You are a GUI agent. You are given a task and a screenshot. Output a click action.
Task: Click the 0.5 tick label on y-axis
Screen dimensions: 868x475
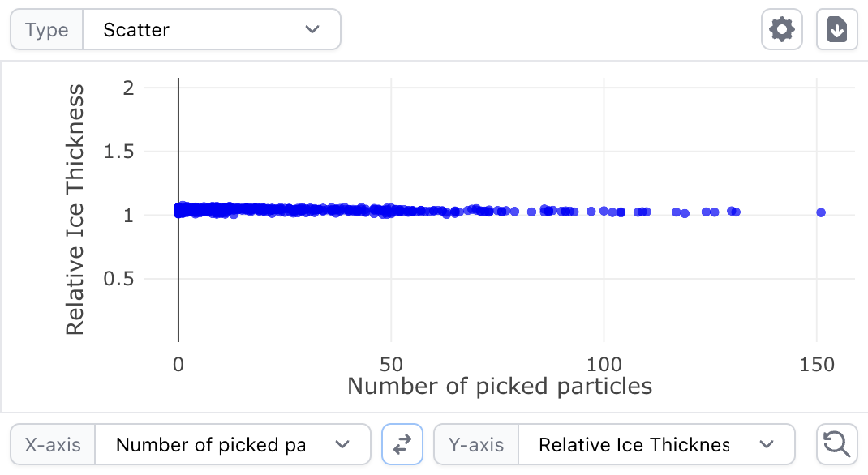pyautogui.click(x=120, y=280)
